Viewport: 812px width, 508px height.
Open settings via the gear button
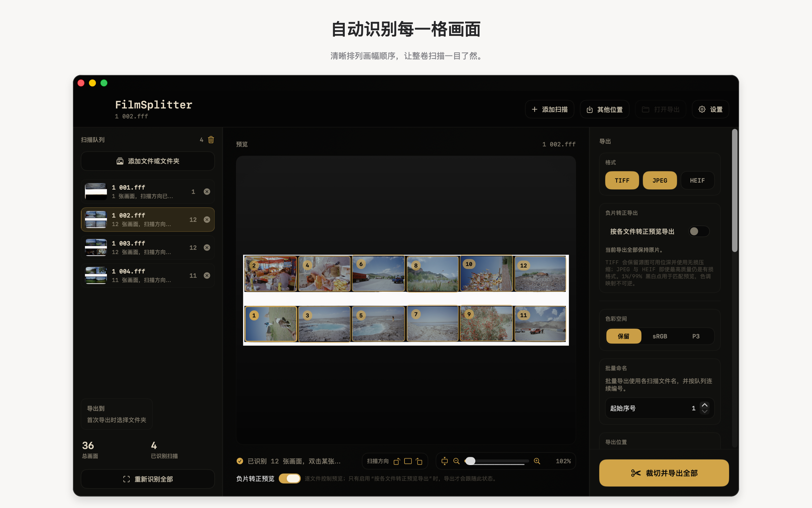click(710, 110)
